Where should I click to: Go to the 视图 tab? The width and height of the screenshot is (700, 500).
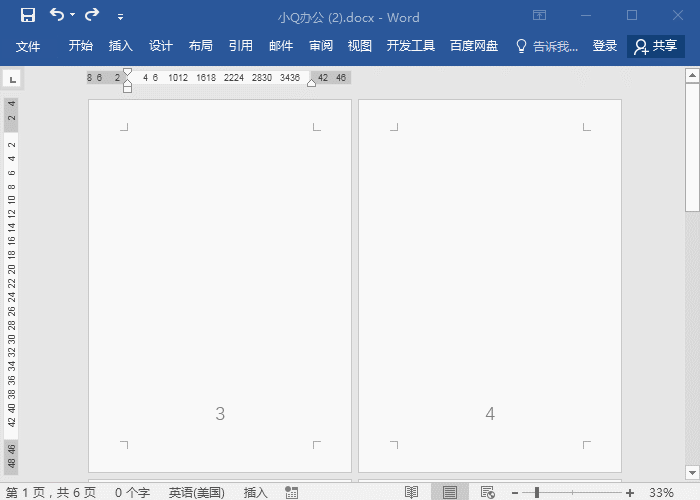point(359,46)
